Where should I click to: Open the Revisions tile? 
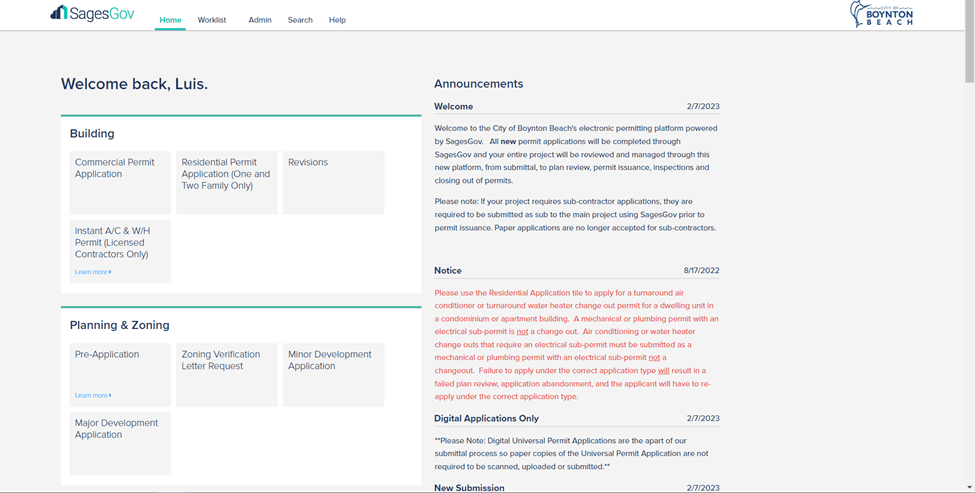click(333, 182)
